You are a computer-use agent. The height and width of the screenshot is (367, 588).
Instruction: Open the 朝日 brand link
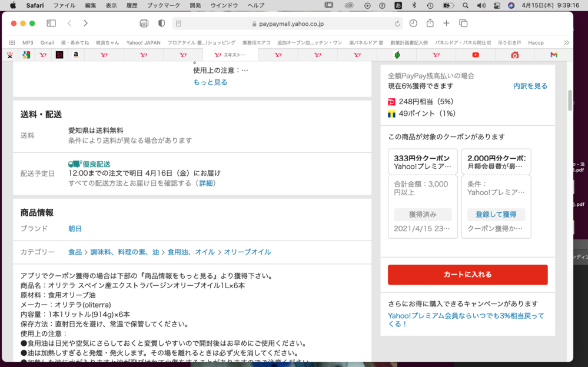pyautogui.click(x=75, y=228)
